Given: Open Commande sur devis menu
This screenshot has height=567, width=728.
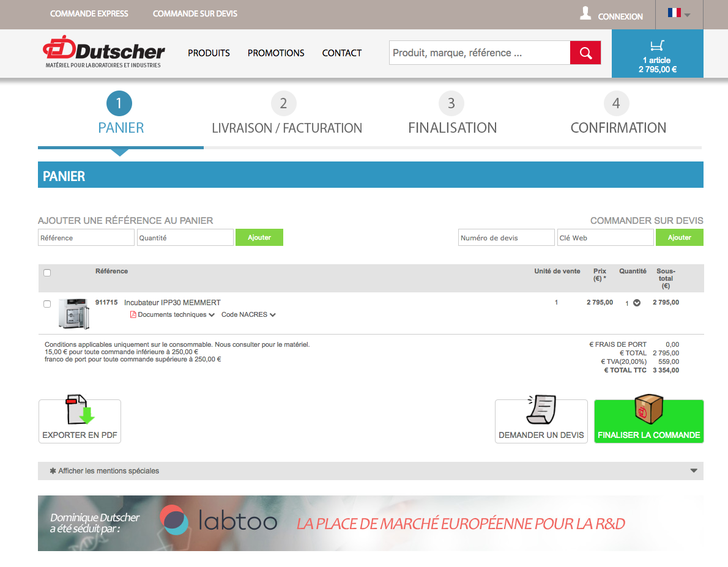Looking at the screenshot, I should tap(195, 14).
